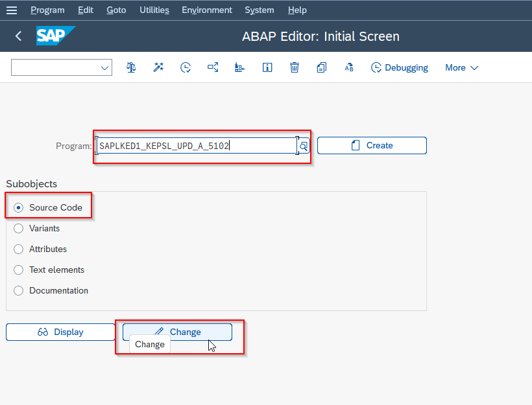Open the More dropdown menu
The image size is (532, 405).
click(461, 67)
